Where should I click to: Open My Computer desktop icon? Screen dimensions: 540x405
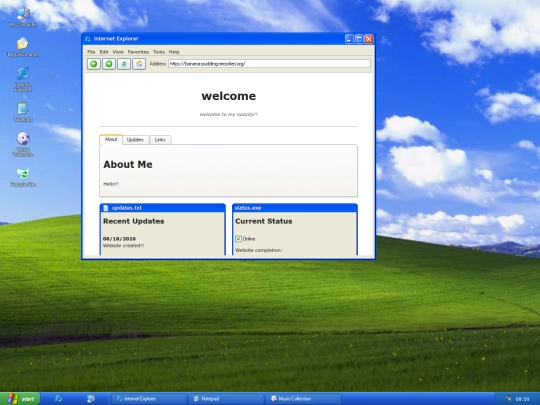click(x=23, y=17)
